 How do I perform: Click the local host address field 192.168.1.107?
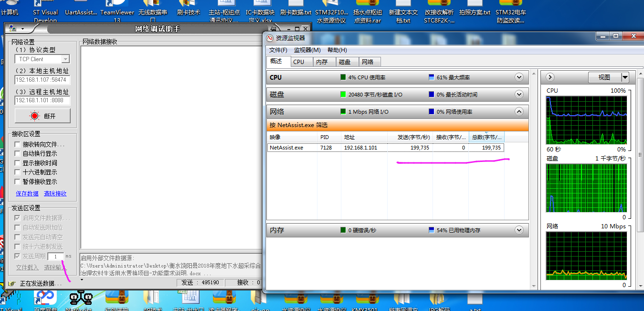pyautogui.click(x=42, y=80)
